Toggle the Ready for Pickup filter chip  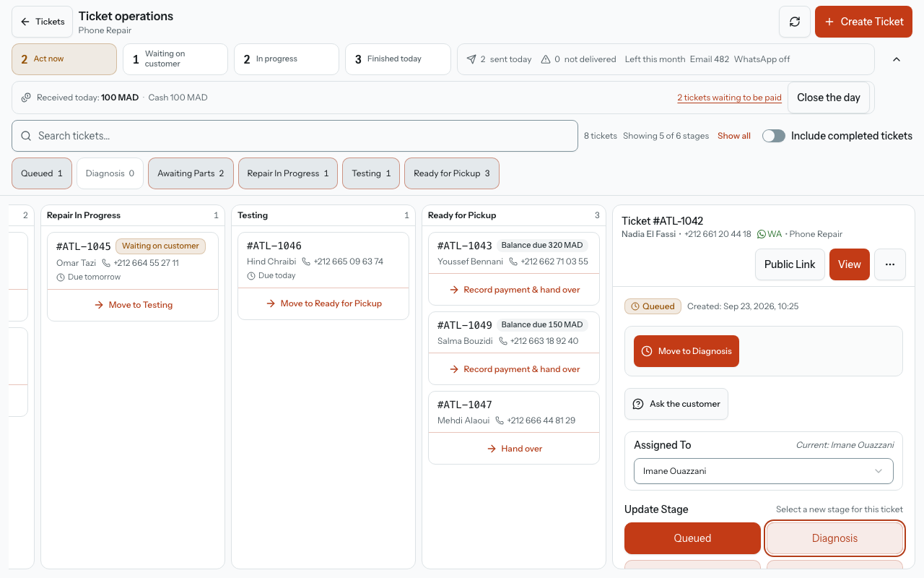[452, 173]
